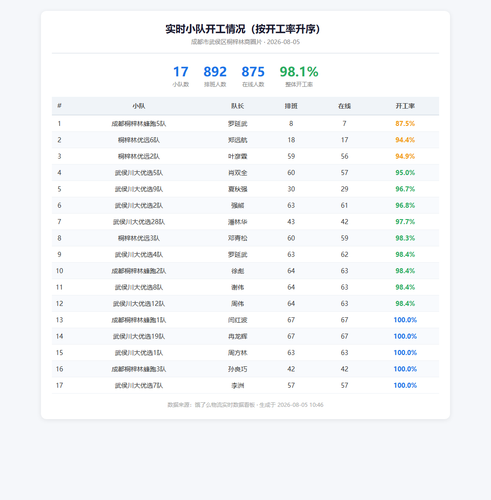Click the 875 online count statistic
491x500 pixels.
253,72
